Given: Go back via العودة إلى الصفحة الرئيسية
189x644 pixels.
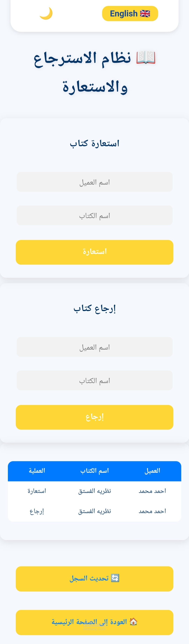Looking at the screenshot, I should [95, 622].
